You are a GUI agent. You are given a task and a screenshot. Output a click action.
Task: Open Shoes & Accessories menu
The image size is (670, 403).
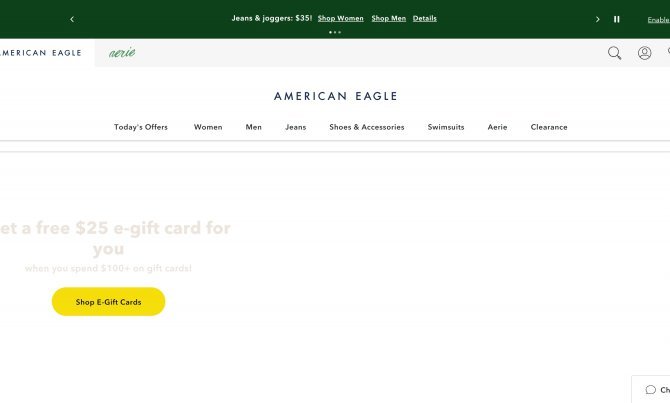pyautogui.click(x=367, y=127)
